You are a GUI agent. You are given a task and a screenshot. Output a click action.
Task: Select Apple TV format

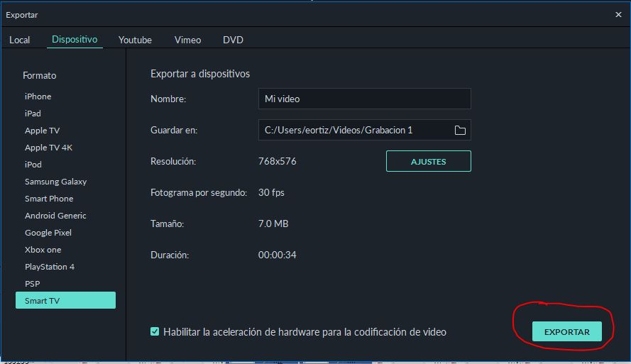pos(42,131)
